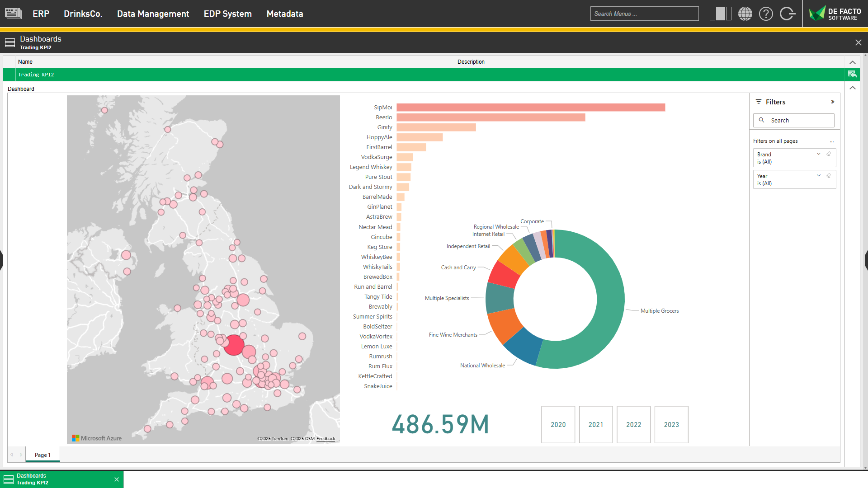Screen dimensions: 868x488
Task: Open the Data Management menu
Action: coord(153,14)
